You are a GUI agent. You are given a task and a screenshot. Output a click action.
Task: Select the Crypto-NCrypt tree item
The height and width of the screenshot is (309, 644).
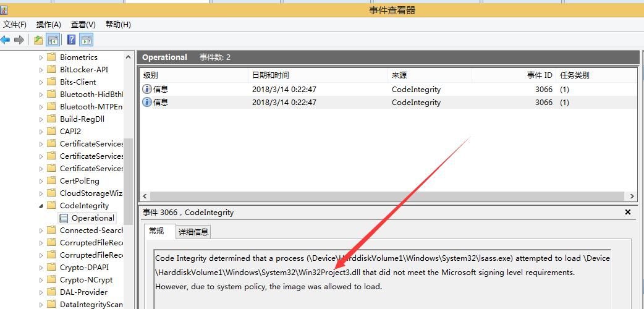coord(87,280)
